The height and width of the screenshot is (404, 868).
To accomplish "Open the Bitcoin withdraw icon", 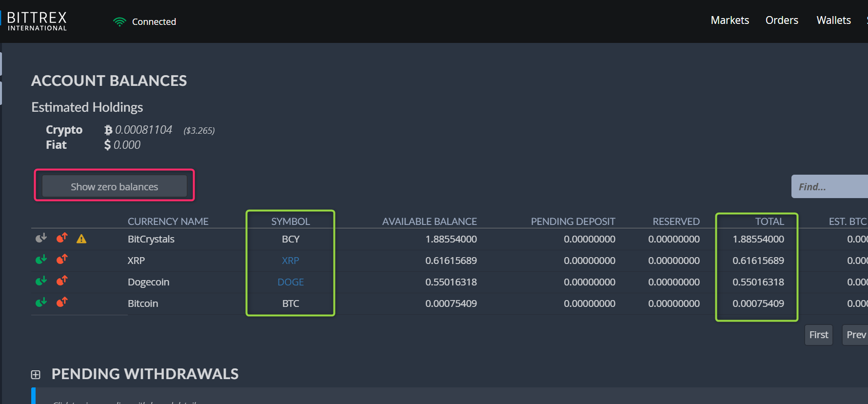I will click(x=62, y=303).
